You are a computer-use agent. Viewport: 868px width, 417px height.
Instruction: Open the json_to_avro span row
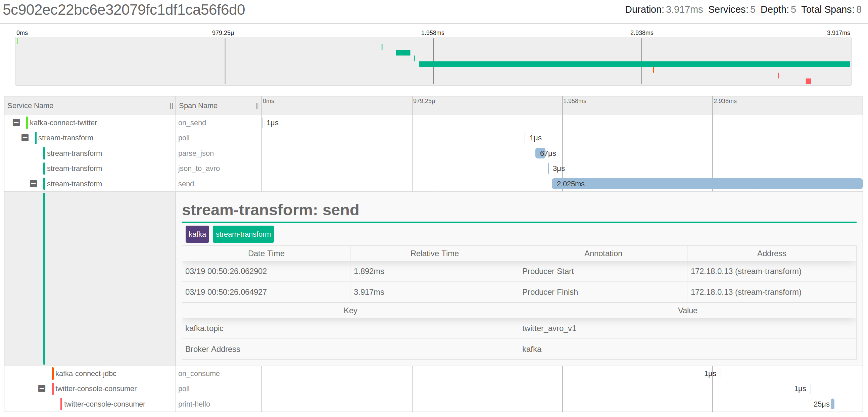(x=199, y=169)
